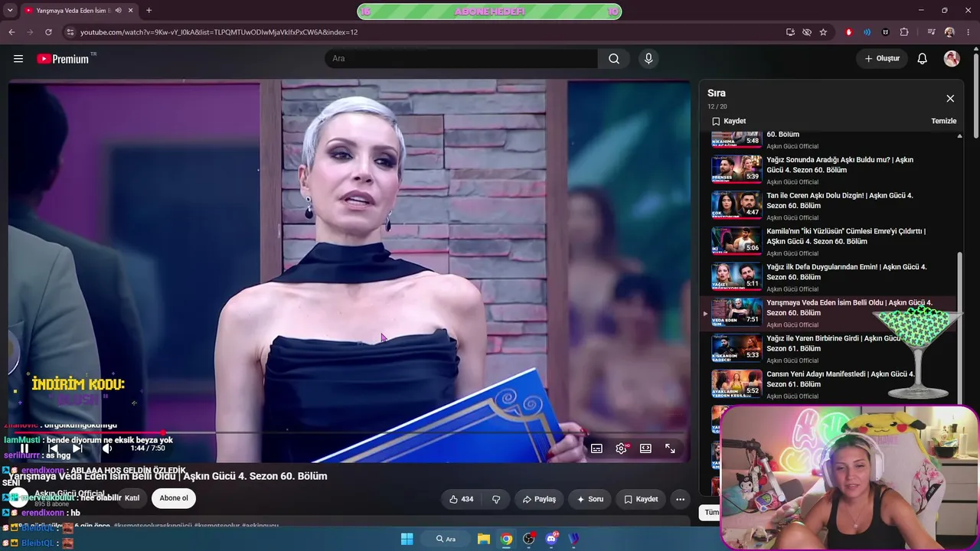Start voice search with the microphone
The height and width of the screenshot is (551, 980).
click(x=648, y=59)
